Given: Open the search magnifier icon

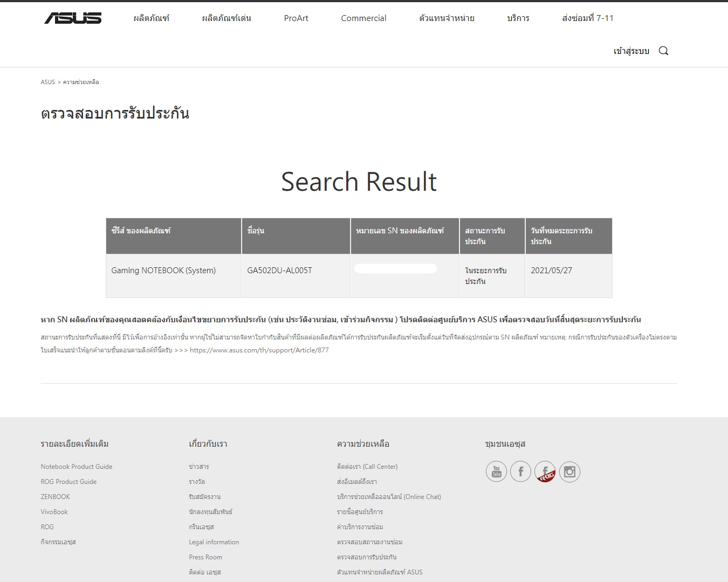Looking at the screenshot, I should pyautogui.click(x=663, y=51).
